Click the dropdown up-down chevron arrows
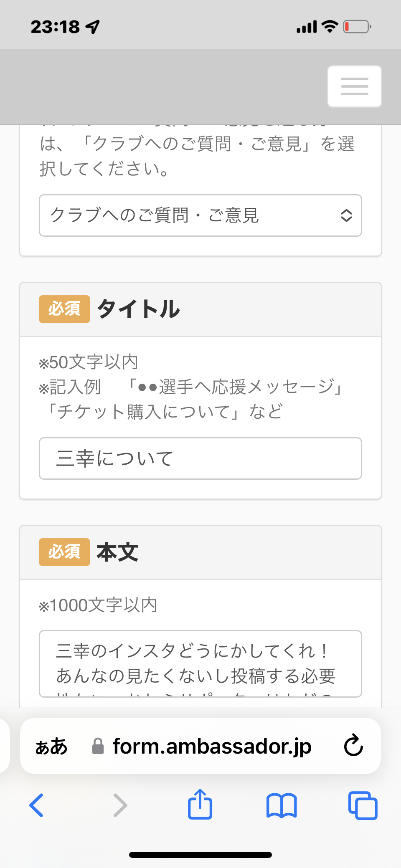The height and width of the screenshot is (868, 401). coord(346,215)
